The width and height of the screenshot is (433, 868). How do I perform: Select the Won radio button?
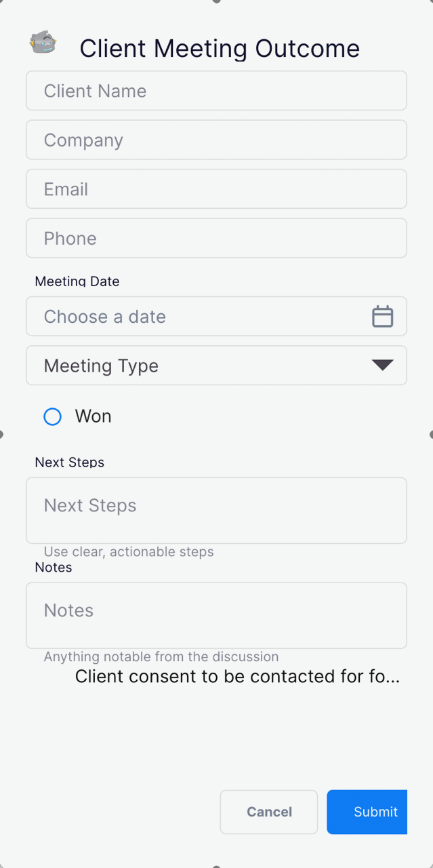53,416
